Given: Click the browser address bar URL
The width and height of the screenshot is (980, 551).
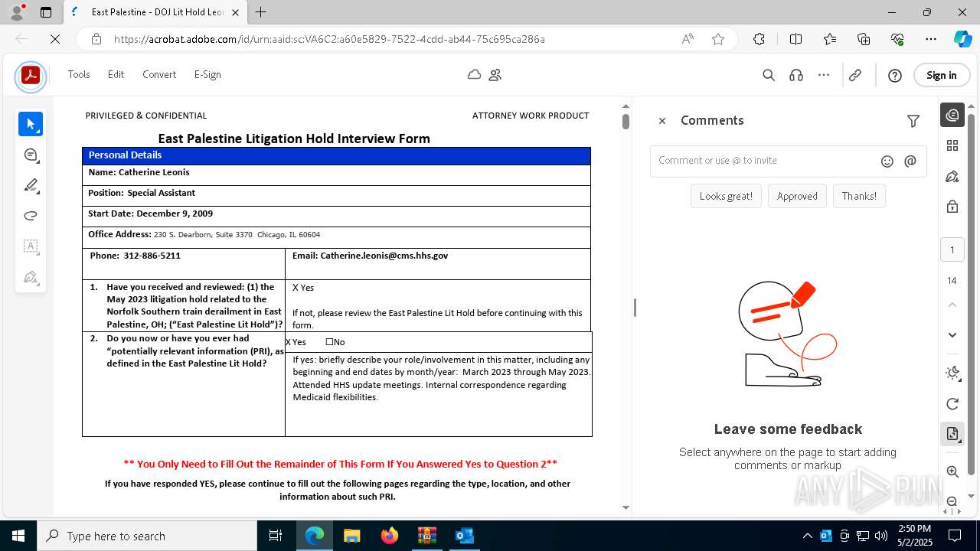Looking at the screenshot, I should [329, 39].
